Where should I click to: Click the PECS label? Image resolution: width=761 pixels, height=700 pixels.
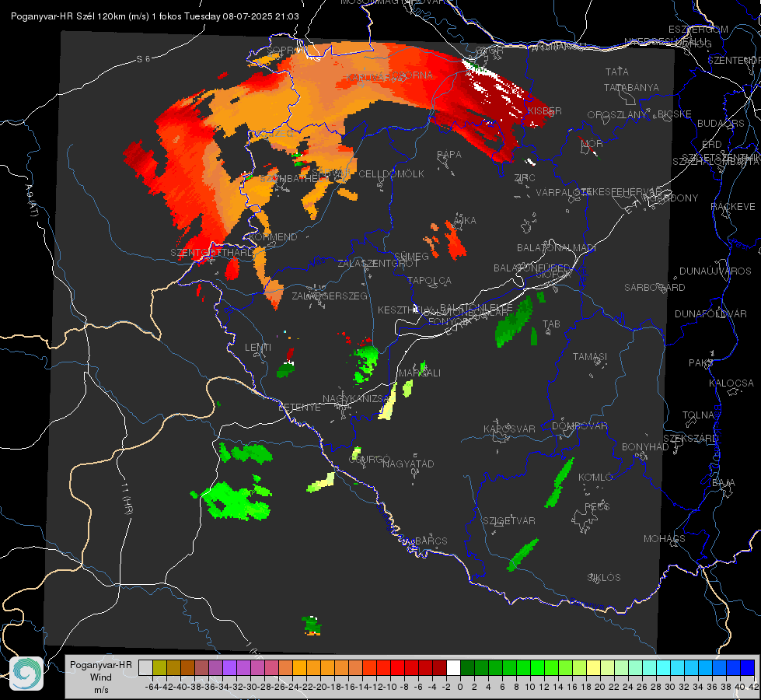coord(596,506)
